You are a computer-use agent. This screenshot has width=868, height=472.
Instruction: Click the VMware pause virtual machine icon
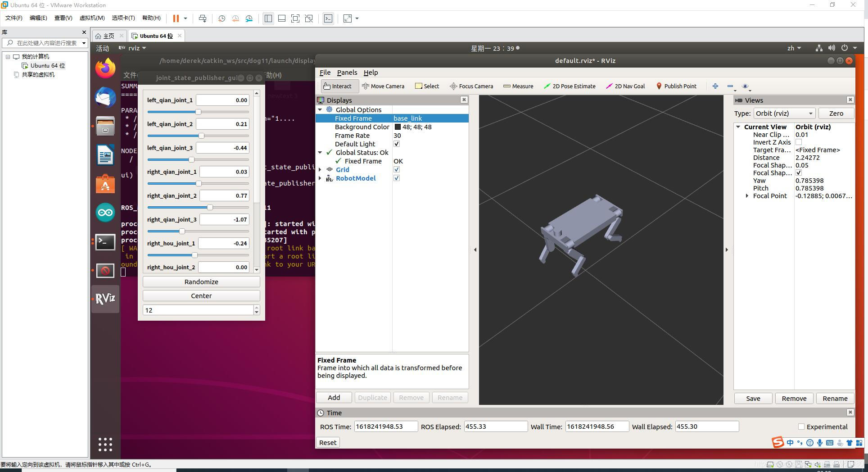tap(176, 18)
